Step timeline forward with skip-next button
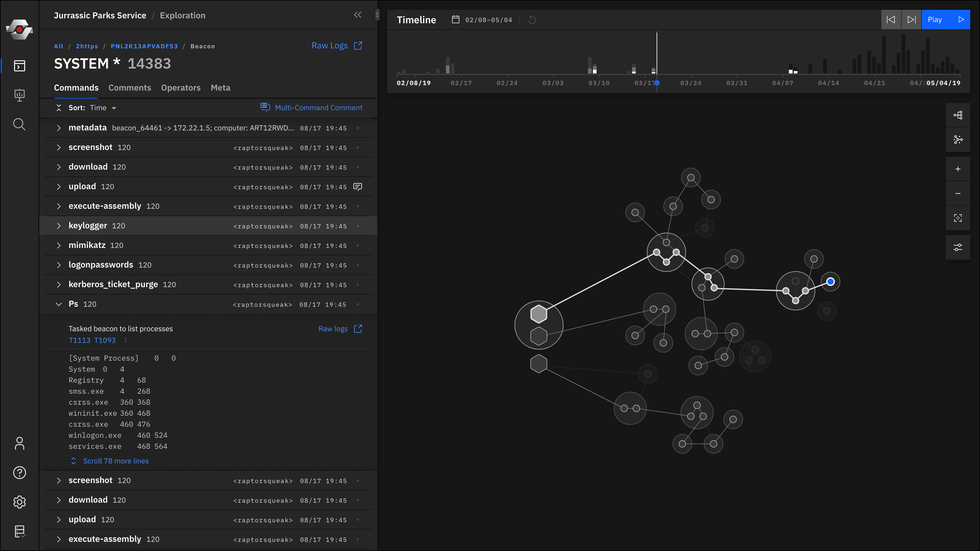The image size is (980, 551). tap(911, 20)
